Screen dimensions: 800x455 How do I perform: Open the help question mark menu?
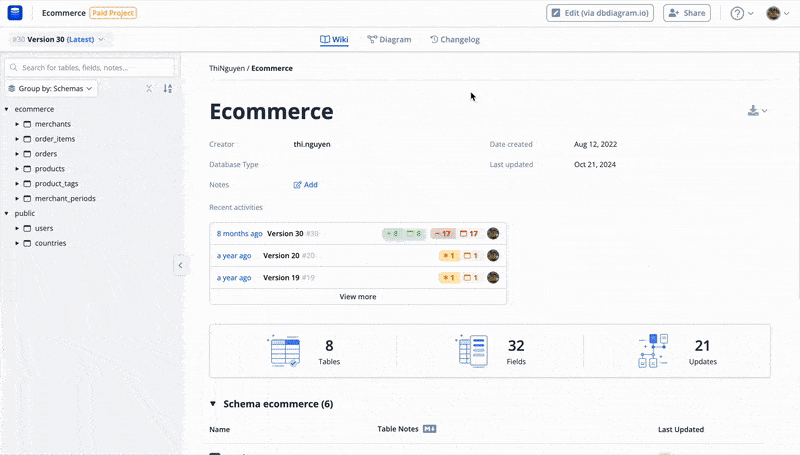coord(742,13)
